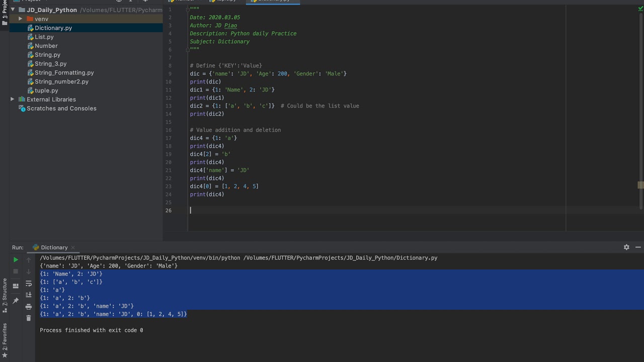
Task: Click code line dic4['name'] = 'JD'
Action: [x=219, y=170]
